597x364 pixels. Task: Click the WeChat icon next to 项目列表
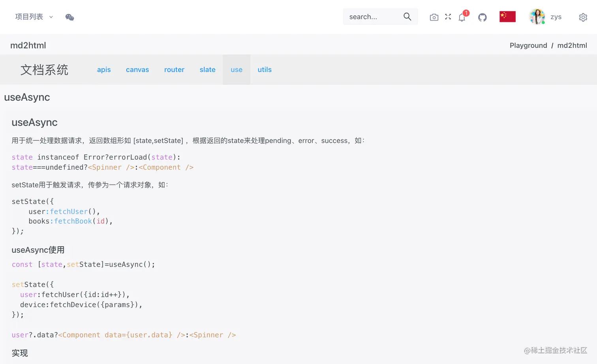[69, 17]
